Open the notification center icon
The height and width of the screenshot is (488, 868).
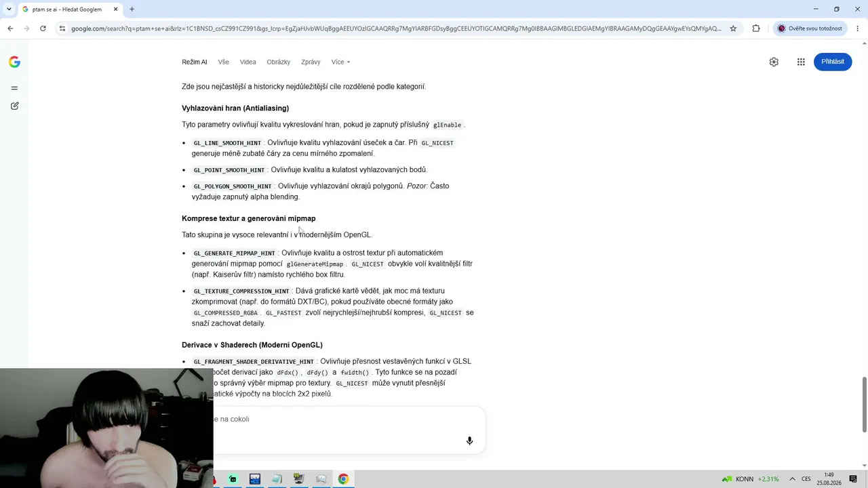(853, 479)
